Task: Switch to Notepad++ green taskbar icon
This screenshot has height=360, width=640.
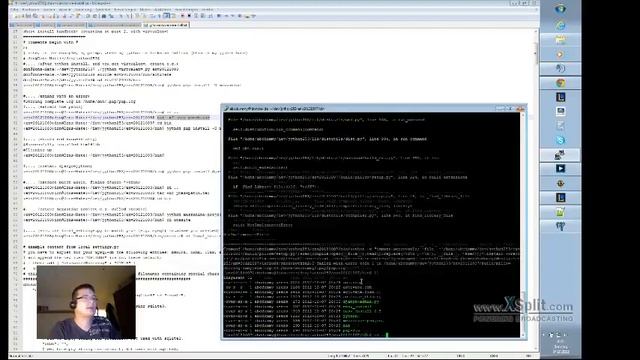Action: click(560, 212)
